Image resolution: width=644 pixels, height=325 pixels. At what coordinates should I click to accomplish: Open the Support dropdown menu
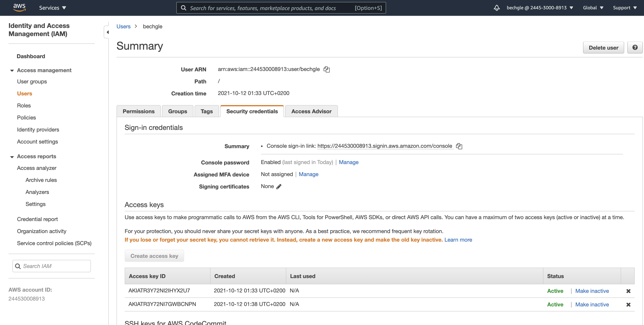click(625, 8)
